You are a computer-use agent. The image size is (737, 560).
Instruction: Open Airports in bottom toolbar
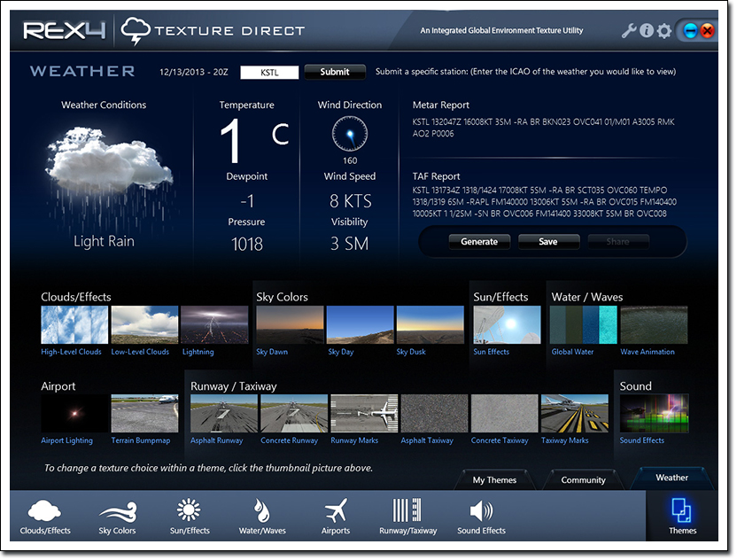click(x=336, y=517)
